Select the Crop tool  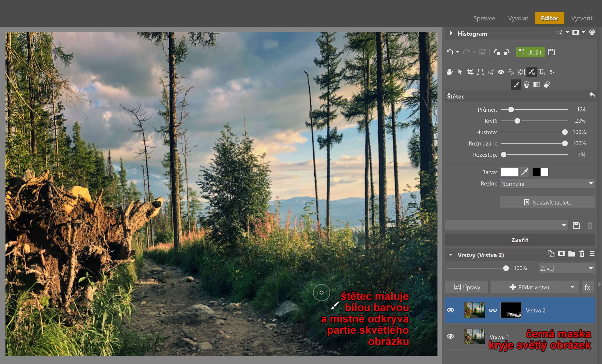tap(470, 72)
